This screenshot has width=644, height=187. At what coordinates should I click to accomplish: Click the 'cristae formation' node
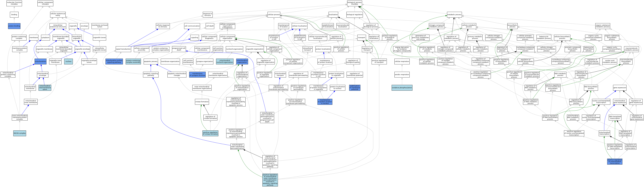[x=202, y=102]
